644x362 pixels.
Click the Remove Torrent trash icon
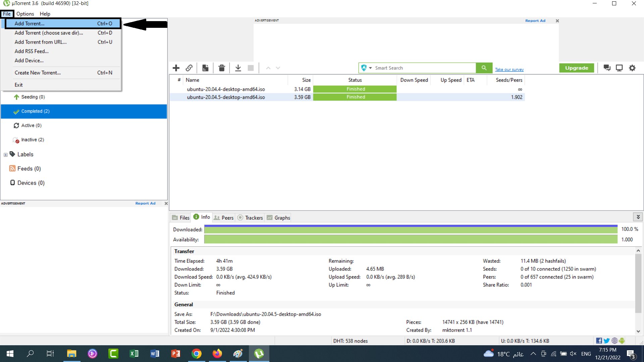pyautogui.click(x=222, y=68)
